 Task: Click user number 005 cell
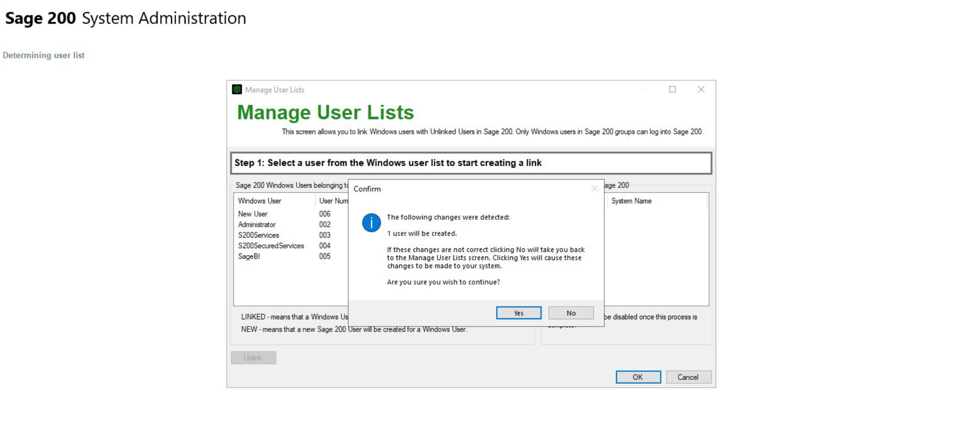coord(325,256)
